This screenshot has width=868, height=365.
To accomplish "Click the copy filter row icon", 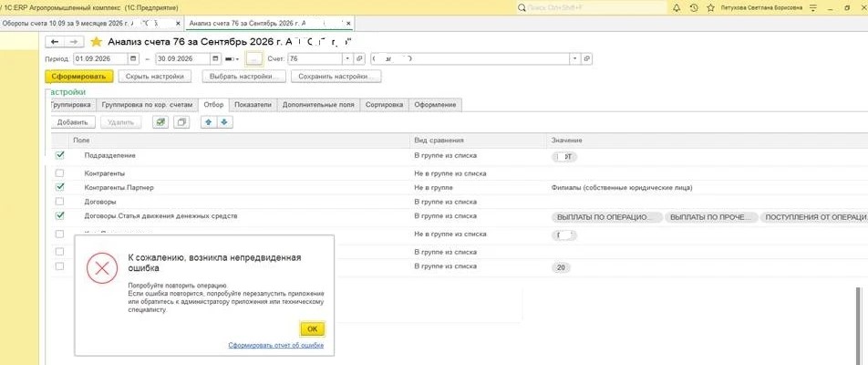I will [181, 122].
